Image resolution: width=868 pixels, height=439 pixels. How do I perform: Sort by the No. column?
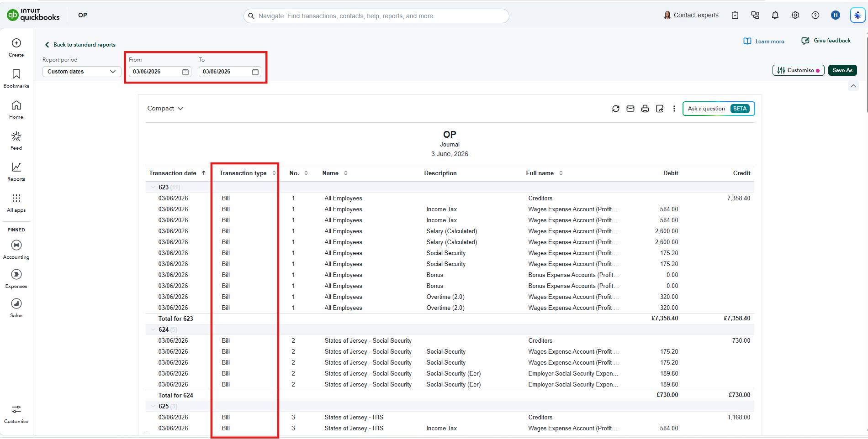[x=299, y=173]
